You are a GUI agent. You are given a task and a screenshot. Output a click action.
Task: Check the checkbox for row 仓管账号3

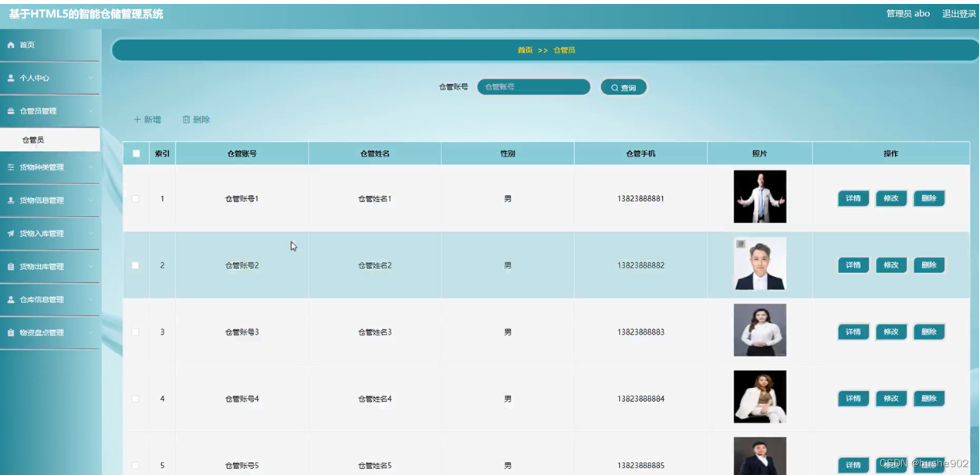(136, 332)
